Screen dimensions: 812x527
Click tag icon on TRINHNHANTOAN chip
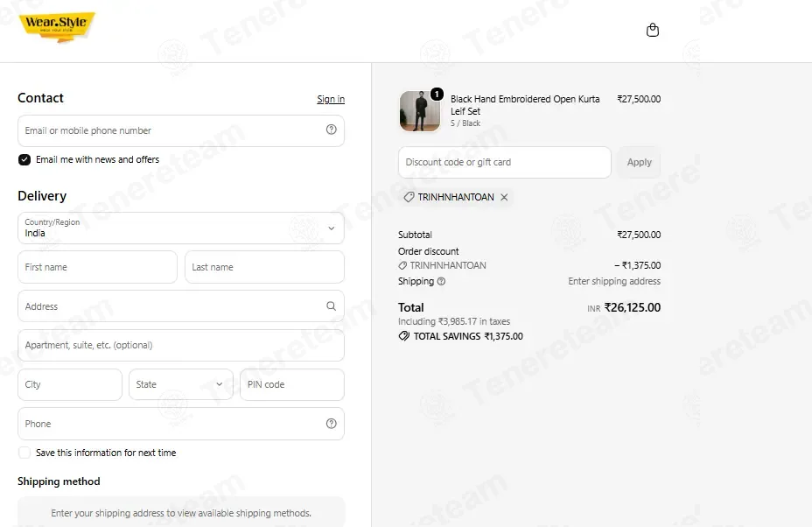[x=409, y=197]
